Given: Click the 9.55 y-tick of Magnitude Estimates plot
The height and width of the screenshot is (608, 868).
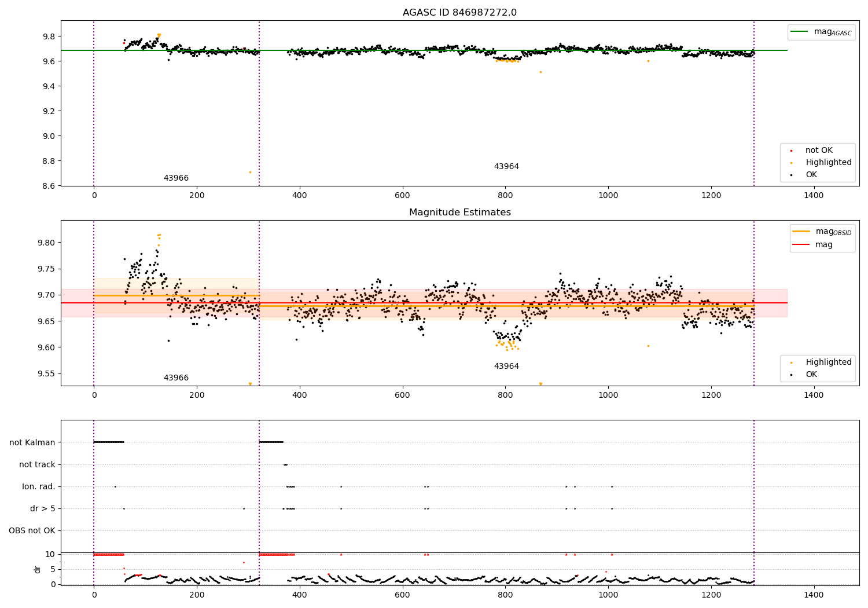Looking at the screenshot, I should point(46,373).
